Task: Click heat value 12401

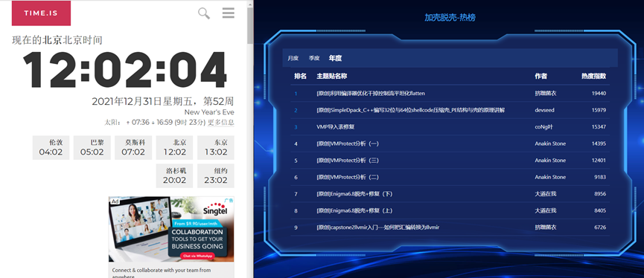Action: pyautogui.click(x=599, y=161)
